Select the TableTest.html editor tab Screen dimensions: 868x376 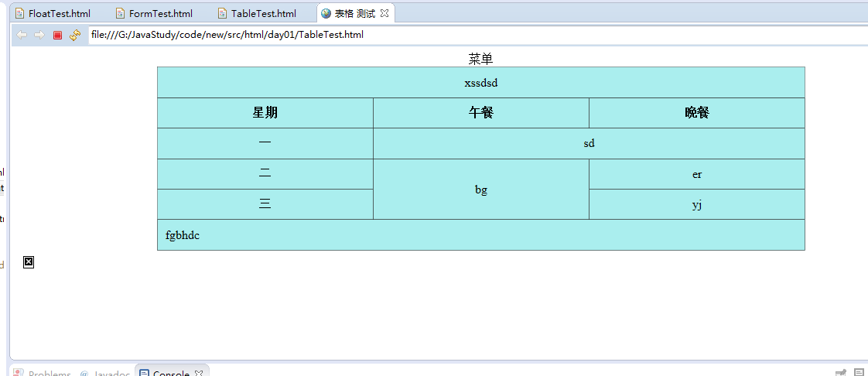click(263, 14)
